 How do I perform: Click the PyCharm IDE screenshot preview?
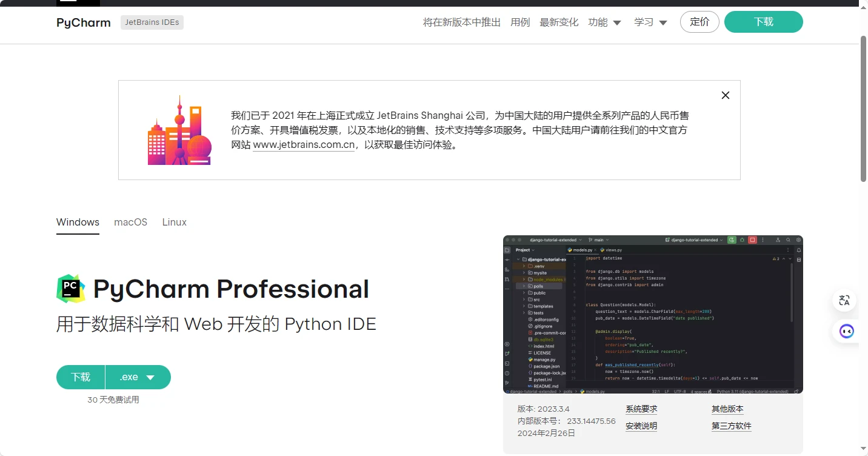(653, 314)
